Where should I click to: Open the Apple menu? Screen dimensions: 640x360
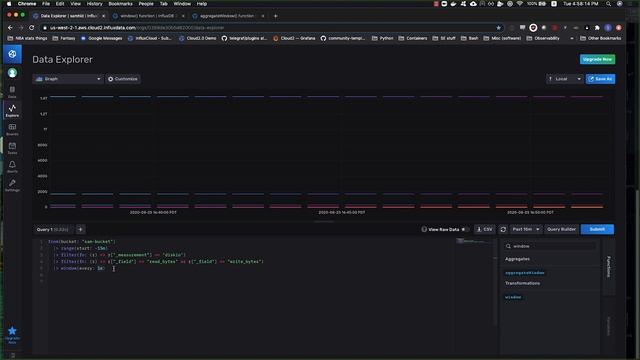point(9,4)
